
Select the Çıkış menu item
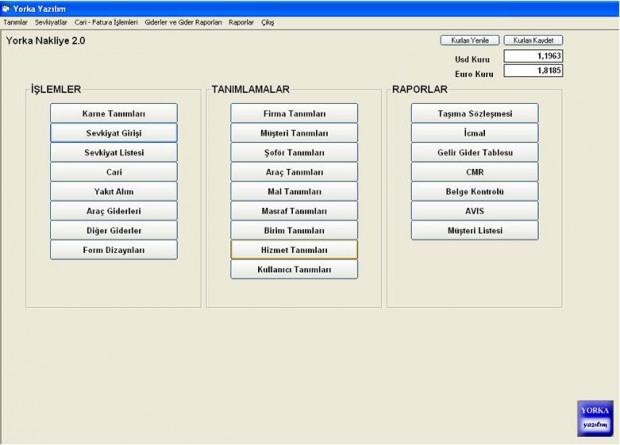[268, 23]
